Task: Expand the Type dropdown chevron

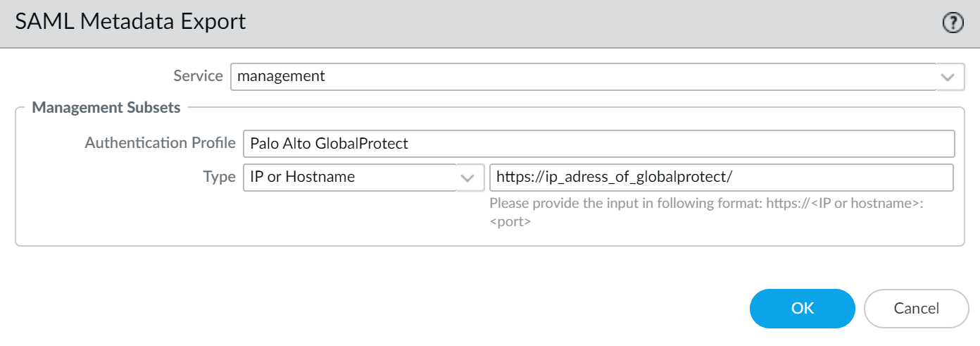Action: (x=467, y=178)
